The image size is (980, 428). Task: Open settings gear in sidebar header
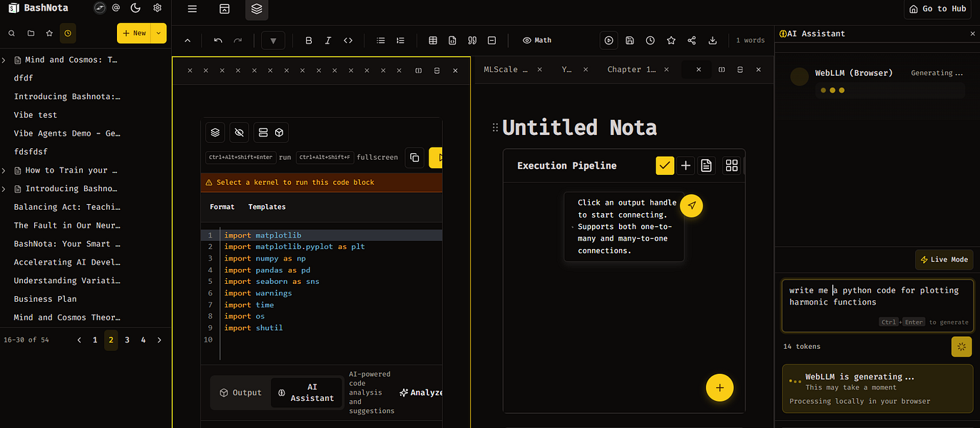coord(158,9)
